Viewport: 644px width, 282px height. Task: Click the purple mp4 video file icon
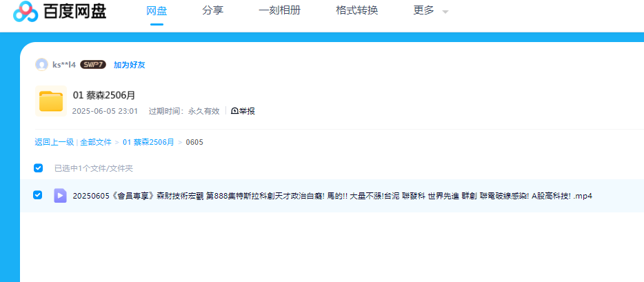pyautogui.click(x=60, y=196)
